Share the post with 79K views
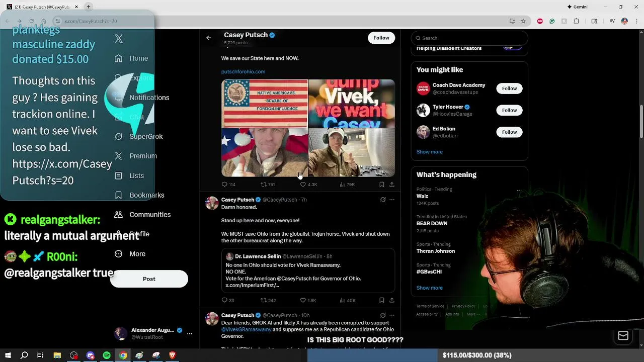The image size is (644, 362). coord(392,185)
